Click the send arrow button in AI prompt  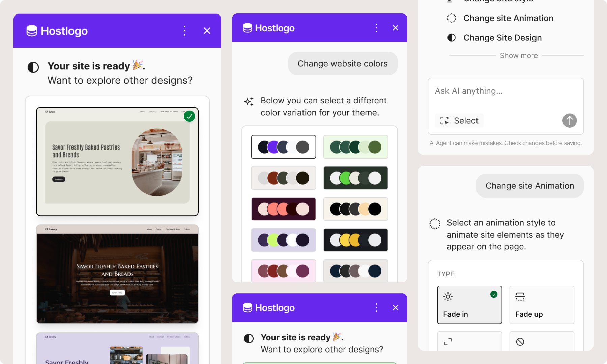point(569,121)
